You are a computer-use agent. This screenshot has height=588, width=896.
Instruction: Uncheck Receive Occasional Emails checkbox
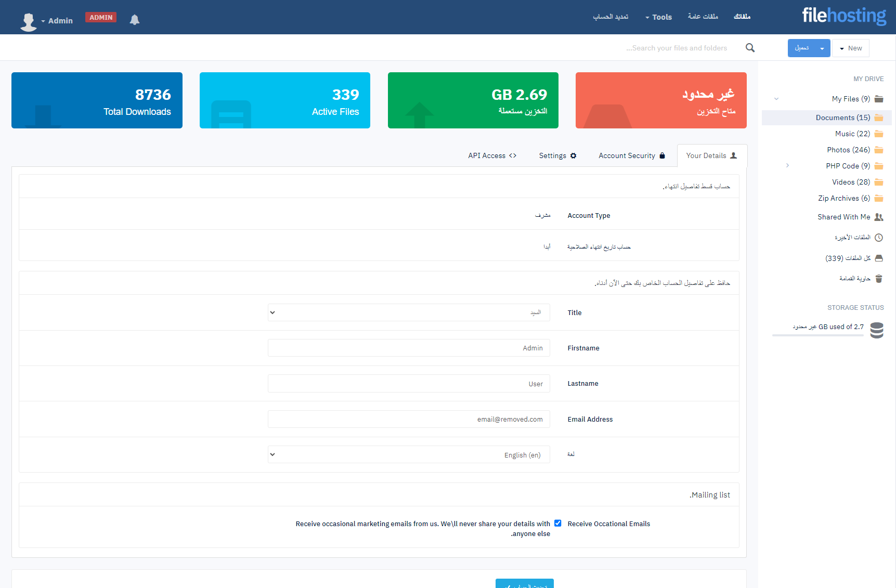557,524
